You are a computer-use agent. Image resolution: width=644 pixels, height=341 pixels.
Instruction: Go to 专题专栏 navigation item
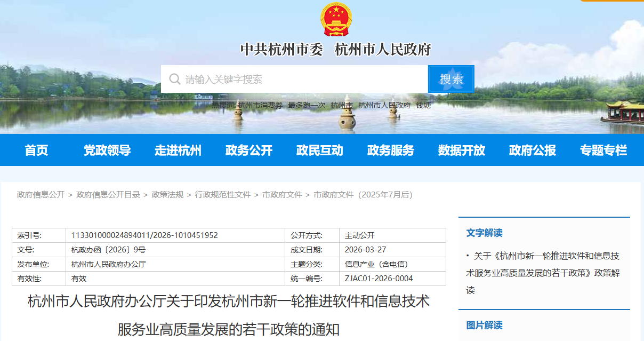603,150
